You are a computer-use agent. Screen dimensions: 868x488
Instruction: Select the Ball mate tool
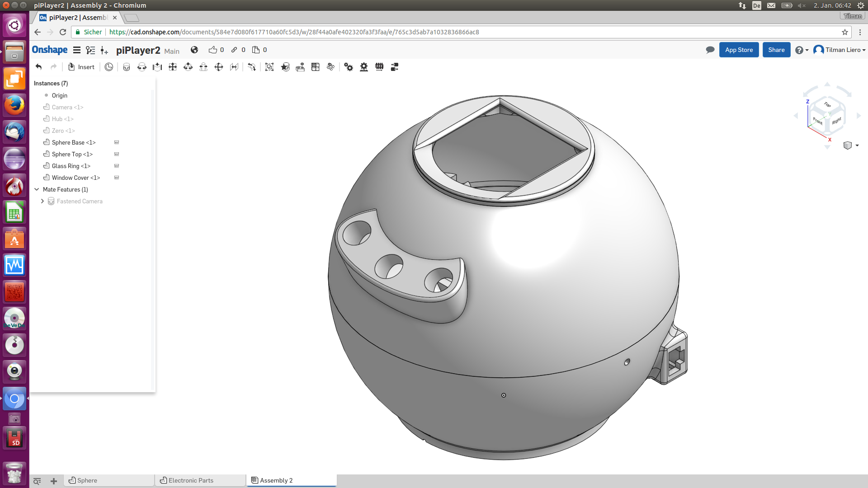(x=219, y=67)
